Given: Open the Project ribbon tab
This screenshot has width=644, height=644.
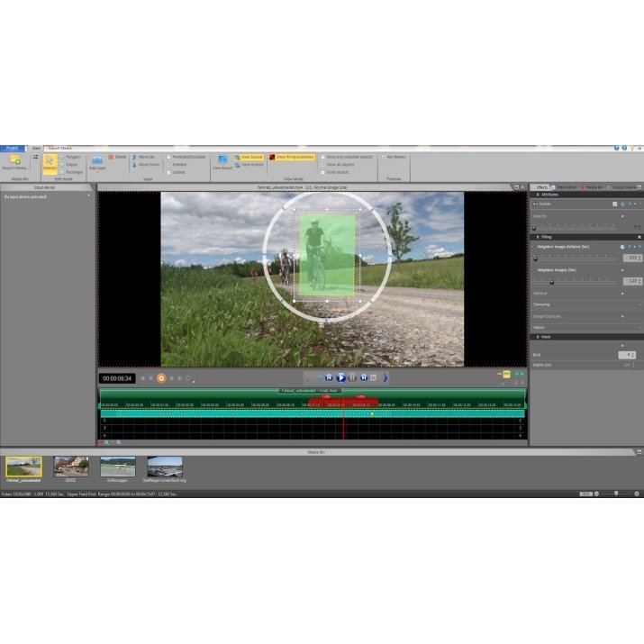Looking at the screenshot, I should click(13, 148).
